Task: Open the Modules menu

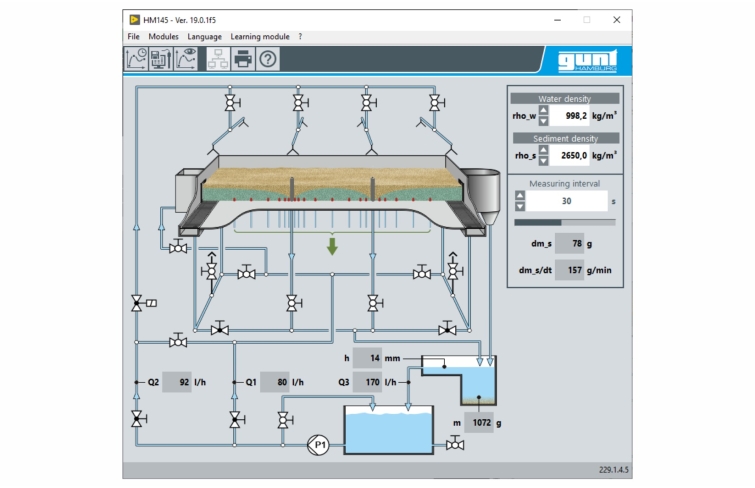Action: point(163,37)
